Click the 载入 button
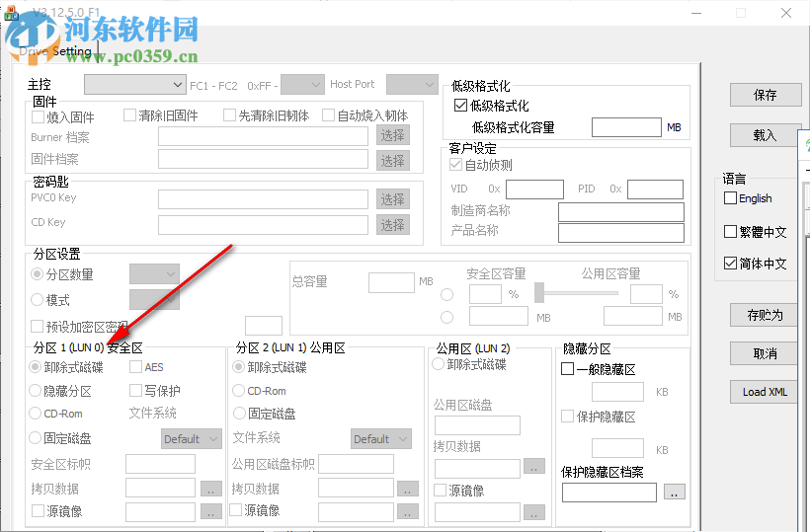The image size is (810, 532). tap(766, 135)
